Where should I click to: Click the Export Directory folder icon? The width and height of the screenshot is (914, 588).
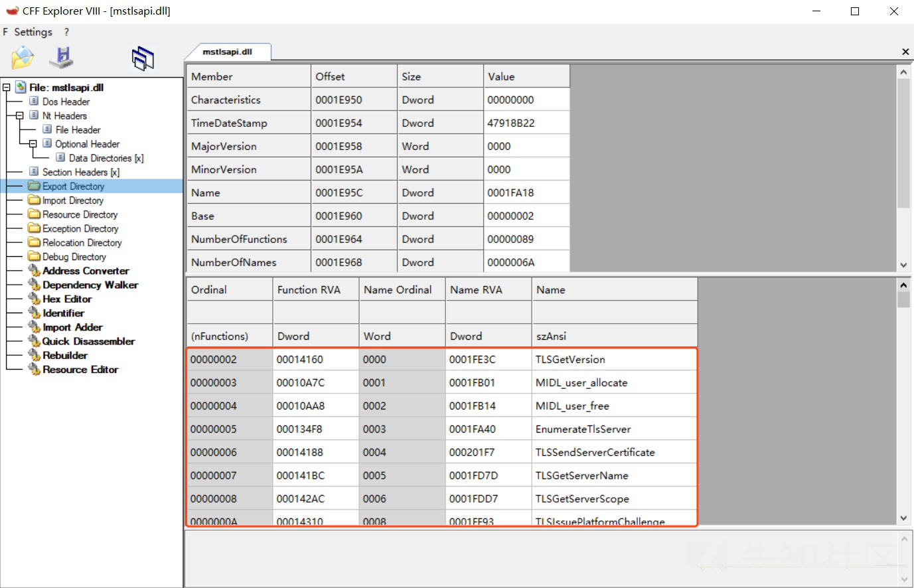(x=35, y=186)
